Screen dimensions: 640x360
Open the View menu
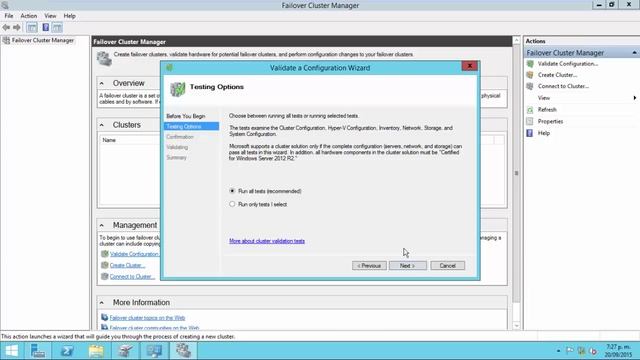pos(50,16)
